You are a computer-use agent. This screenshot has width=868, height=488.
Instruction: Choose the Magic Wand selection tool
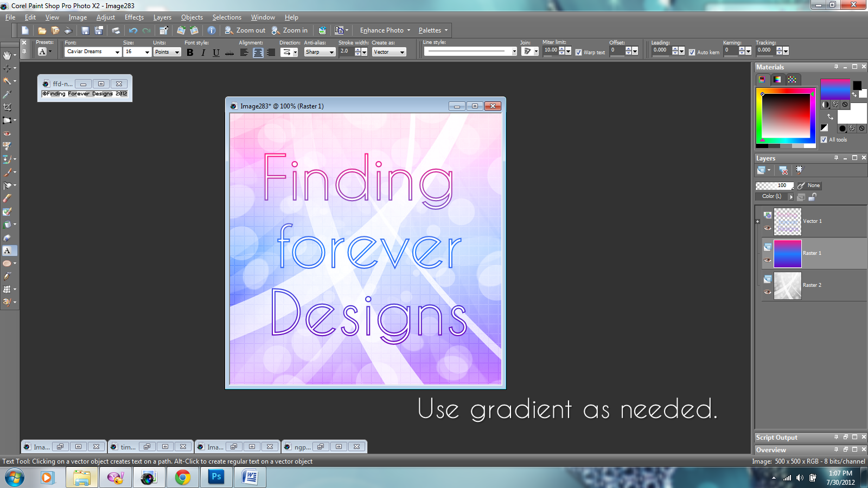coord(8,81)
